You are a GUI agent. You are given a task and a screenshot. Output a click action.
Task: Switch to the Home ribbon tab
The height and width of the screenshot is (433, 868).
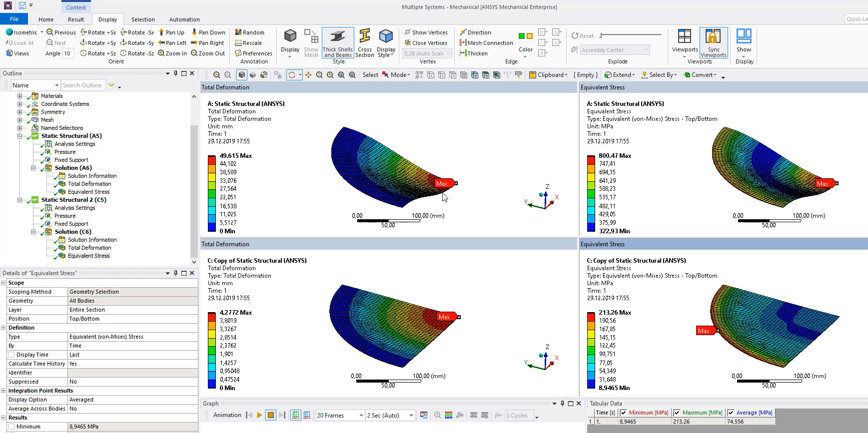coord(46,19)
